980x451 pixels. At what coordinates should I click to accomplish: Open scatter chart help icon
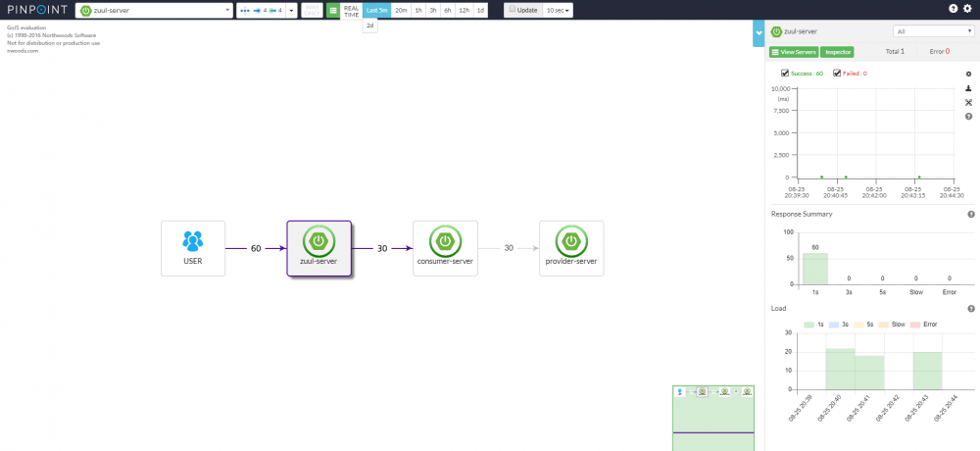(x=969, y=117)
